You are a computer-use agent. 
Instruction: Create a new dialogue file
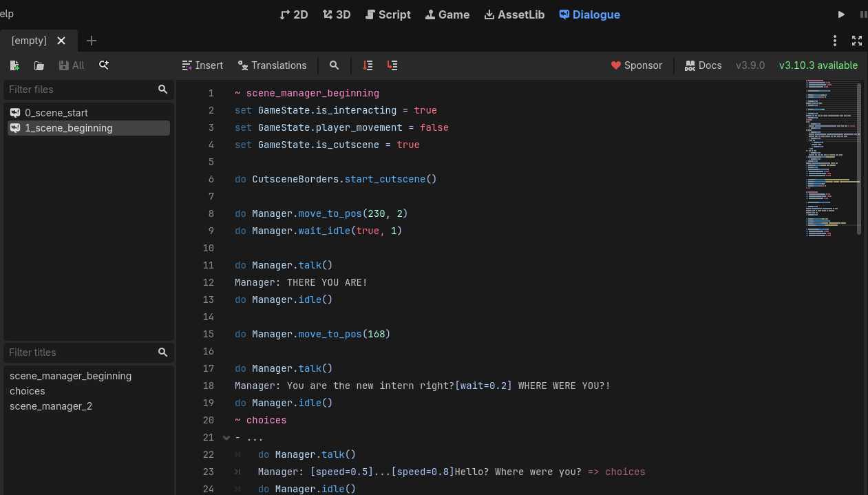click(x=14, y=65)
